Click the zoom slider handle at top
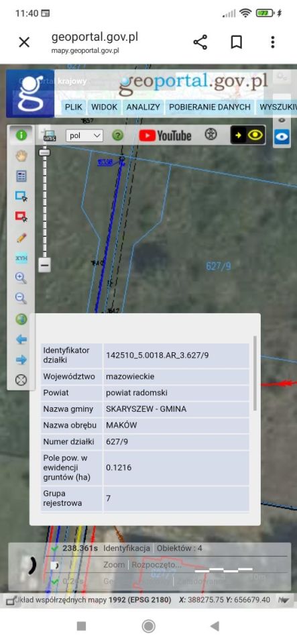The image size is (297, 644). pos(45,152)
